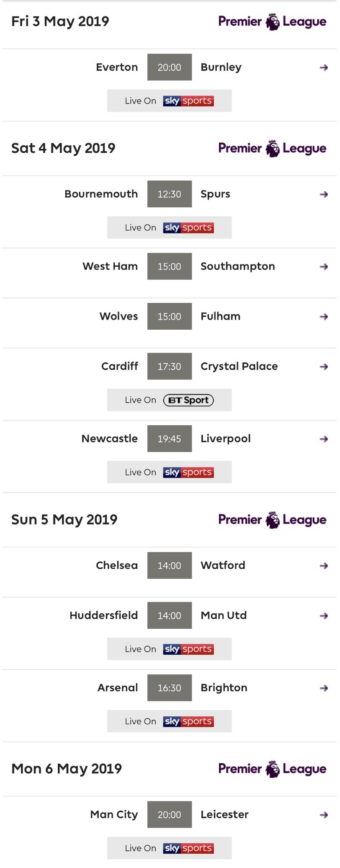
Task: Click the Man City team name
Action: pos(114,814)
